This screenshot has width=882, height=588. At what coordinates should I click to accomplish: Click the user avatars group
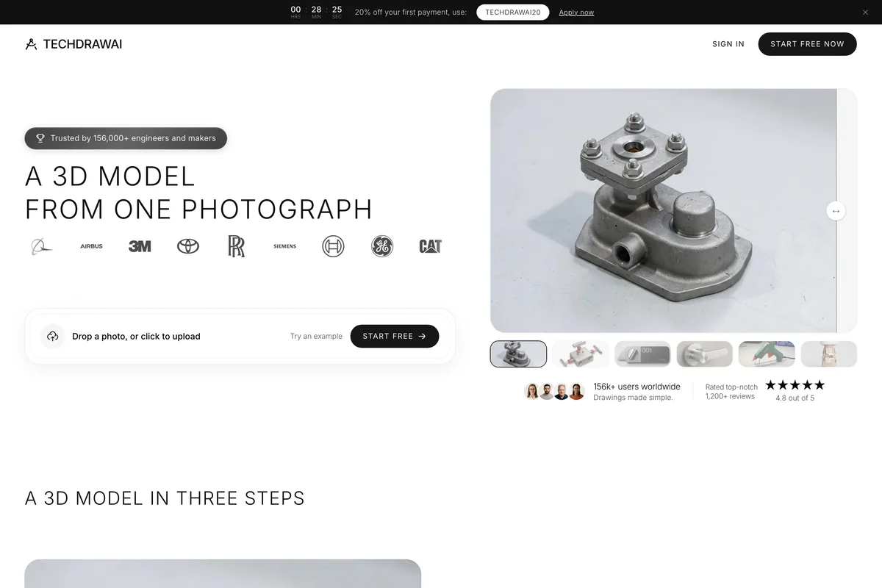click(554, 392)
